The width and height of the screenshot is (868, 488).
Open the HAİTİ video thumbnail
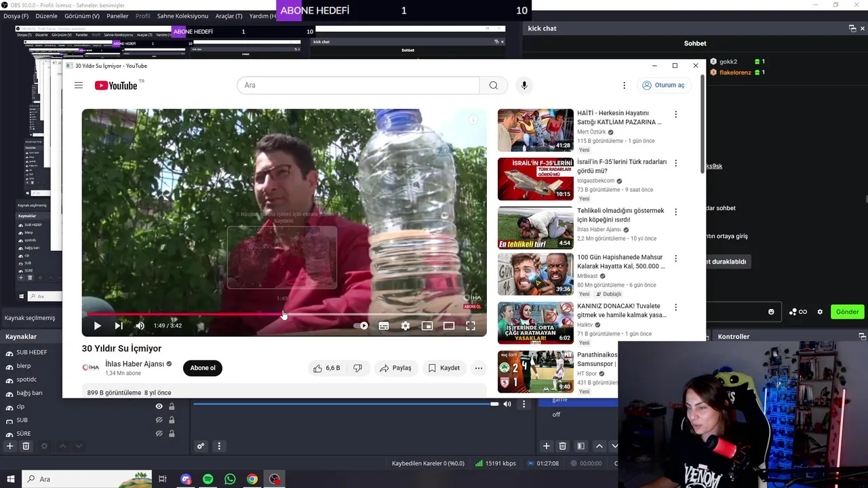pos(536,130)
